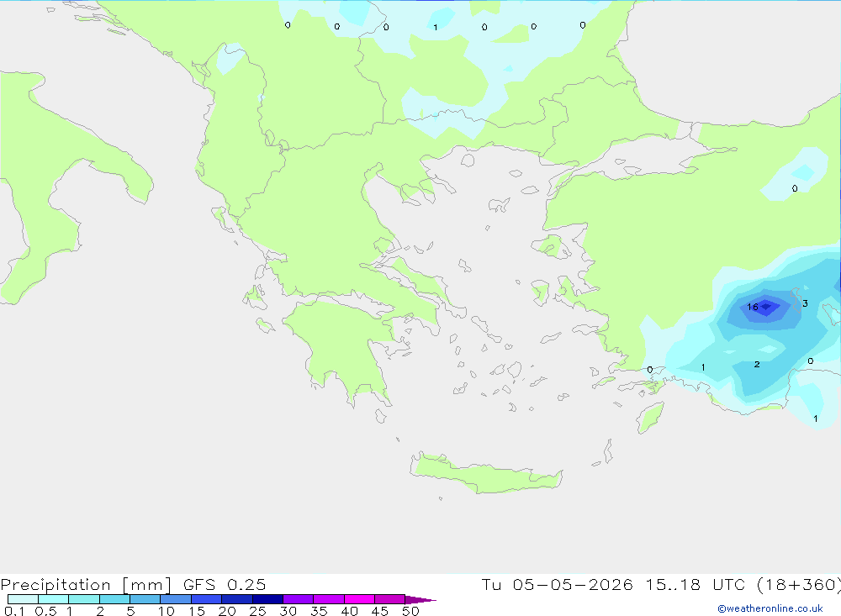The image size is (841, 616).
Task: Select the 30–35 mm violet legend swatch
Action: click(298, 599)
